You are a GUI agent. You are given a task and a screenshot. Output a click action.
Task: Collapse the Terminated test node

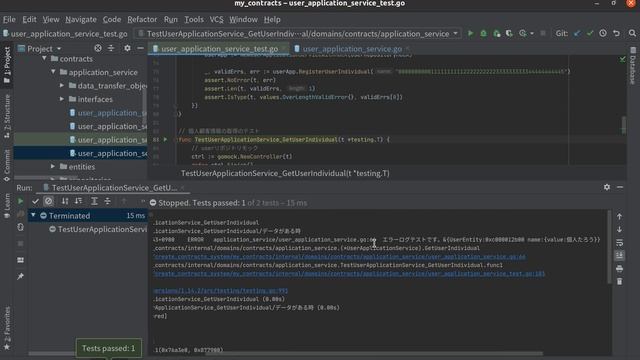tap(33, 215)
